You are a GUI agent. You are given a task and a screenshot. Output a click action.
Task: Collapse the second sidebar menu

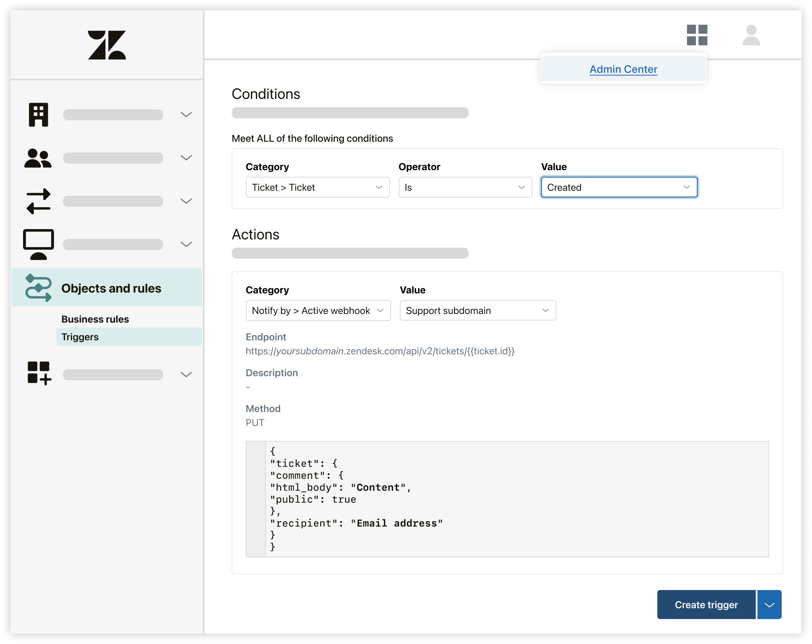pos(187,157)
